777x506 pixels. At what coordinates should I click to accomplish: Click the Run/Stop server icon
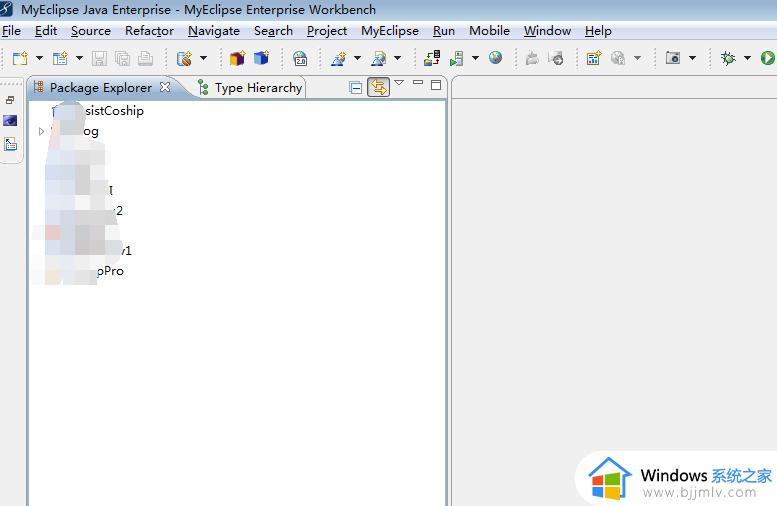click(456, 58)
